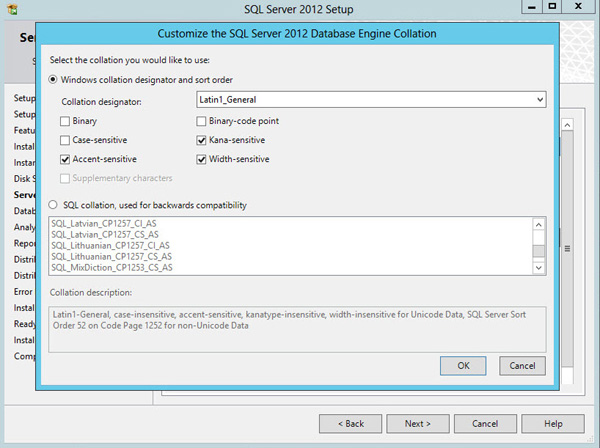600x448 pixels.
Task: Open the Collation designator dropdown arrow
Action: pos(540,99)
